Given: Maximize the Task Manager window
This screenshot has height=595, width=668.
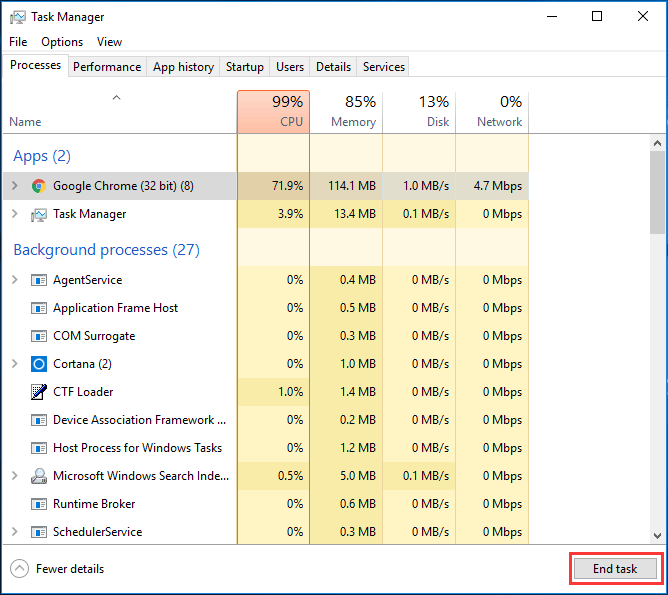Looking at the screenshot, I should coord(597,16).
